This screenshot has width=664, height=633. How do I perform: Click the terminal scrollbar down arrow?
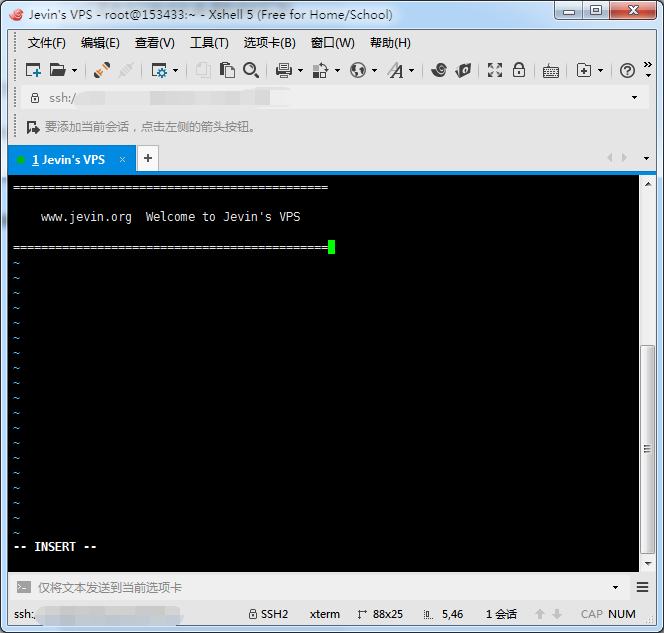[648, 563]
